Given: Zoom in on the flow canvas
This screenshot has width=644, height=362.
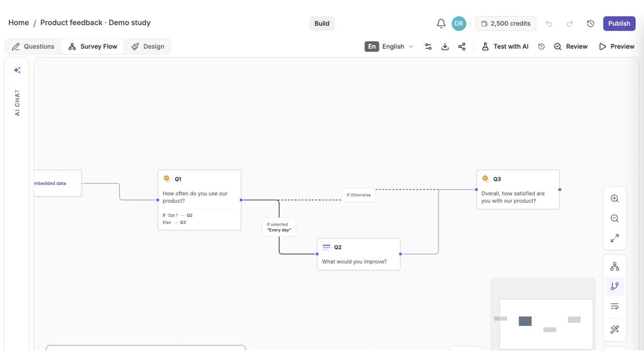Looking at the screenshot, I should 615,199.
